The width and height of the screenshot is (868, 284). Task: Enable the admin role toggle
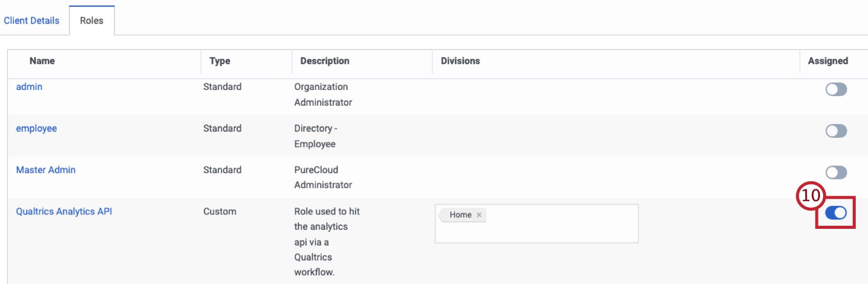[x=836, y=89]
